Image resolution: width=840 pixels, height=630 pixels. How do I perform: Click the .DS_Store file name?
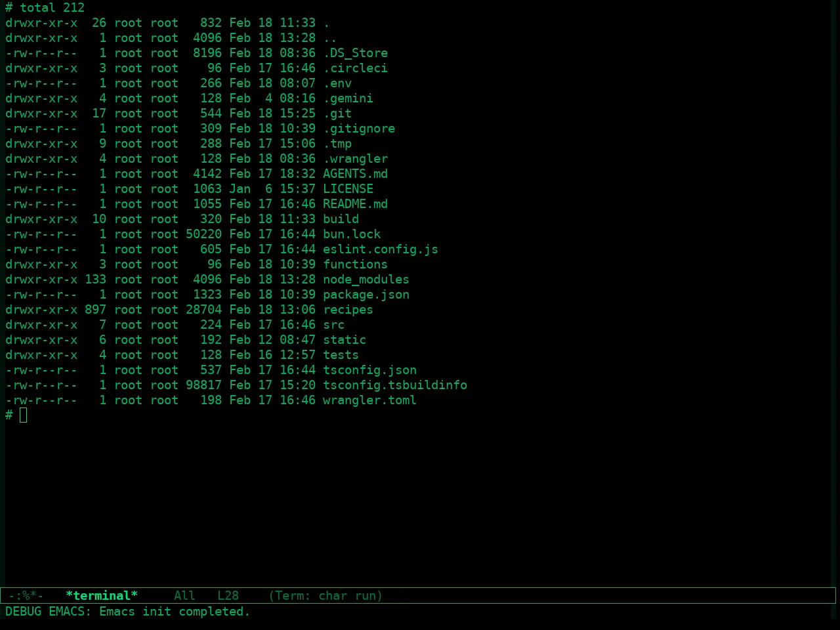pyautogui.click(x=355, y=53)
